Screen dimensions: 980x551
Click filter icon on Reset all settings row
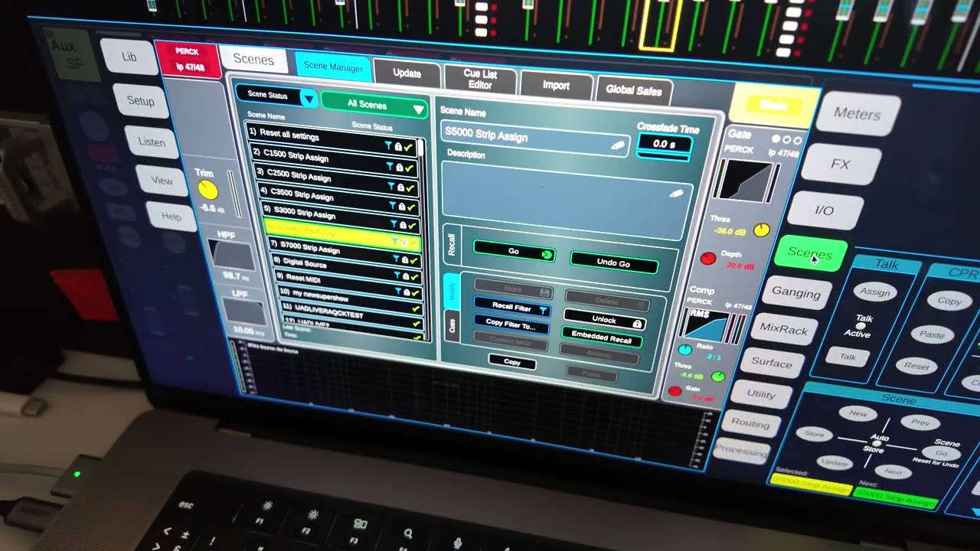(387, 145)
